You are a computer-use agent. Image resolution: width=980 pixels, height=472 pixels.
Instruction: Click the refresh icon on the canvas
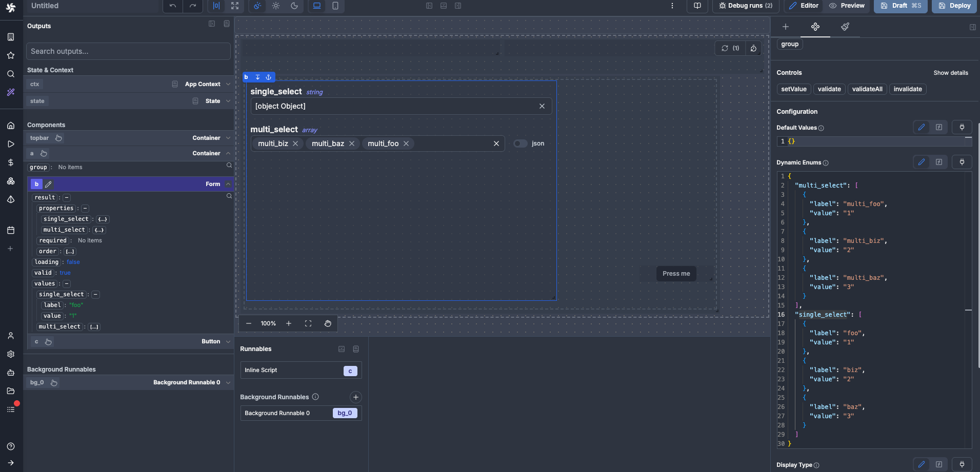[x=725, y=48]
